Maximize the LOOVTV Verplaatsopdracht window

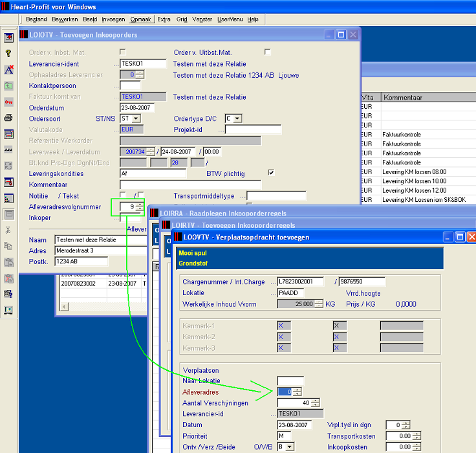click(460, 237)
